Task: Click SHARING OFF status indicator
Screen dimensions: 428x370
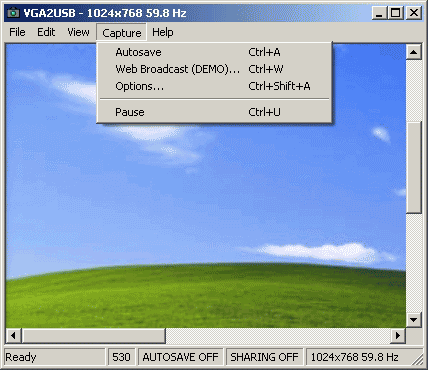Action: [264, 357]
